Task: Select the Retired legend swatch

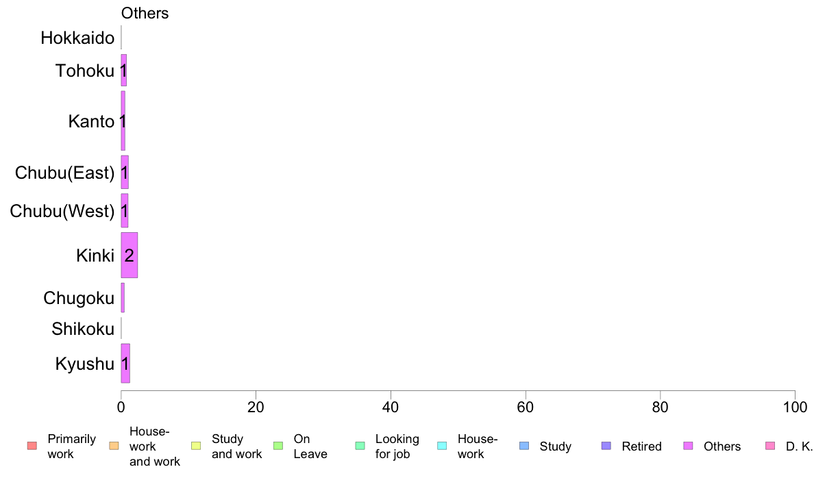Action: point(606,446)
